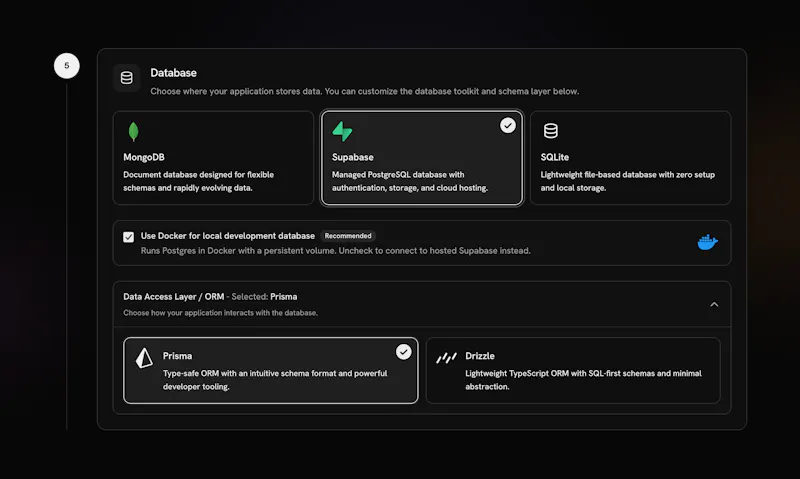800x479 pixels.
Task: Pick the SQLite database card
Action: [630, 158]
